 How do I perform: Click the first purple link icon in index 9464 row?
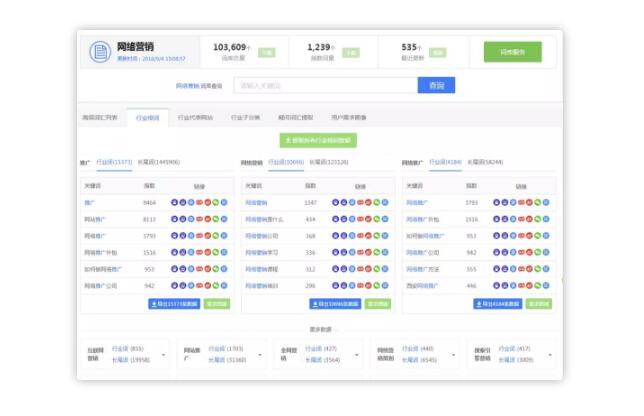tap(175, 202)
